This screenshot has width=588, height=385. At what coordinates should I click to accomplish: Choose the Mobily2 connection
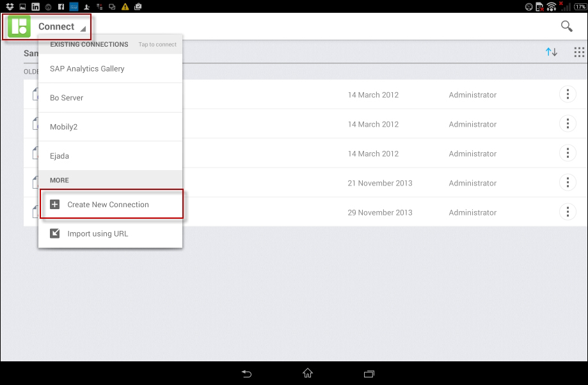point(63,127)
